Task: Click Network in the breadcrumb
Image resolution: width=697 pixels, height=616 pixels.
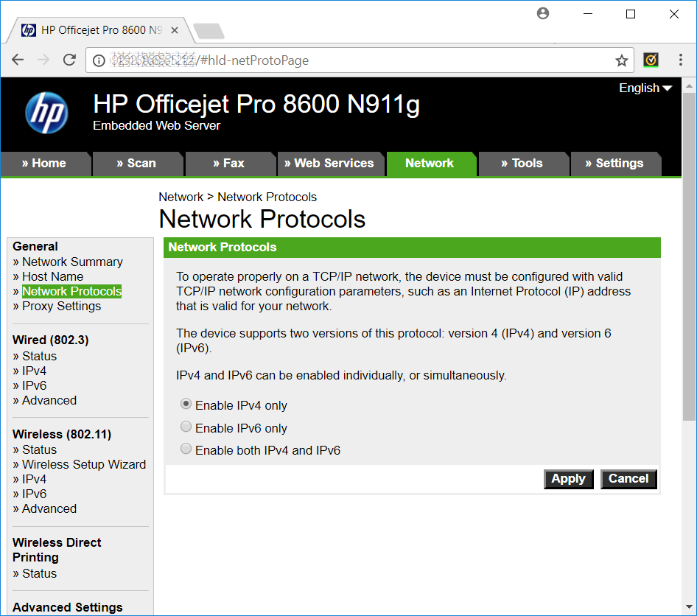Action: click(181, 197)
